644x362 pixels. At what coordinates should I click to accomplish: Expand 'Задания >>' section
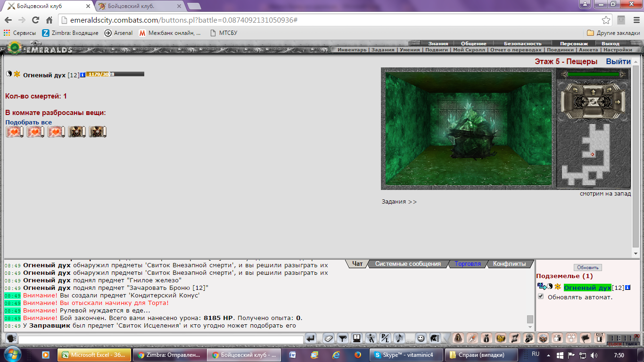click(x=399, y=202)
